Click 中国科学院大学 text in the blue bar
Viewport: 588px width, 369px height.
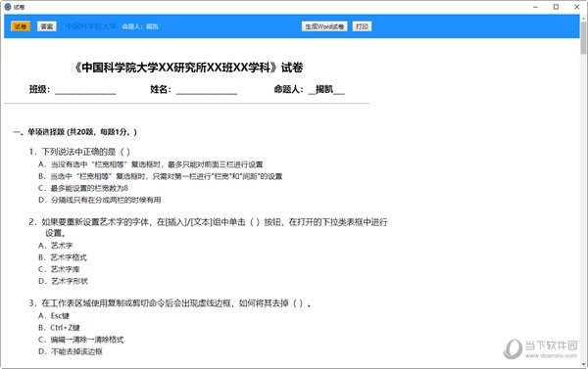(x=90, y=26)
